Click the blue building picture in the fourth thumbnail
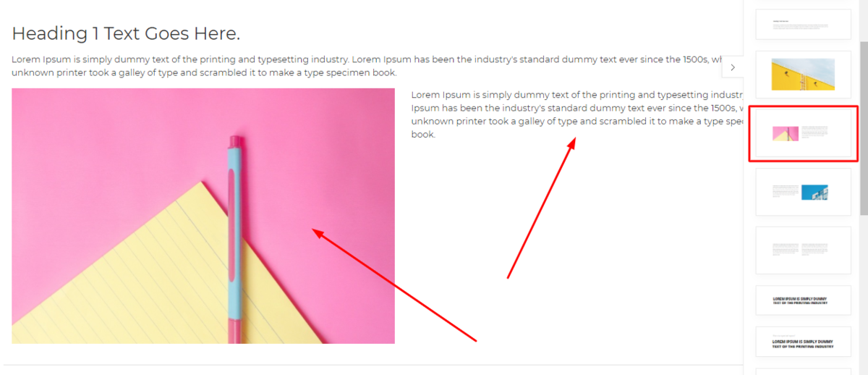 [815, 192]
